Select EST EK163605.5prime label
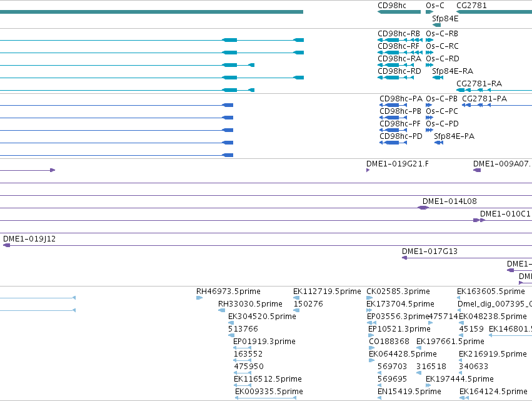The image size is (532, 401). pyautogui.click(x=491, y=292)
